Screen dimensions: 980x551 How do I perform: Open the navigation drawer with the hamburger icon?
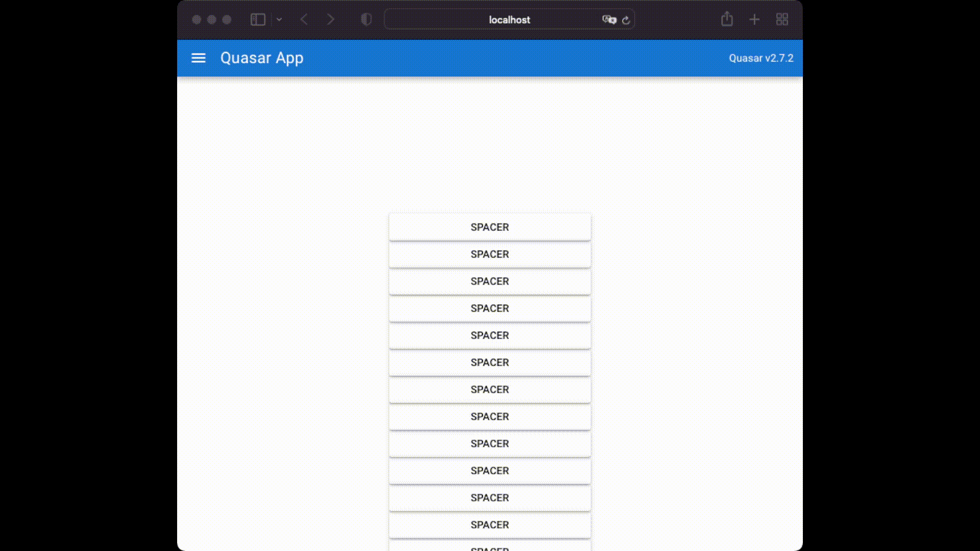199,58
